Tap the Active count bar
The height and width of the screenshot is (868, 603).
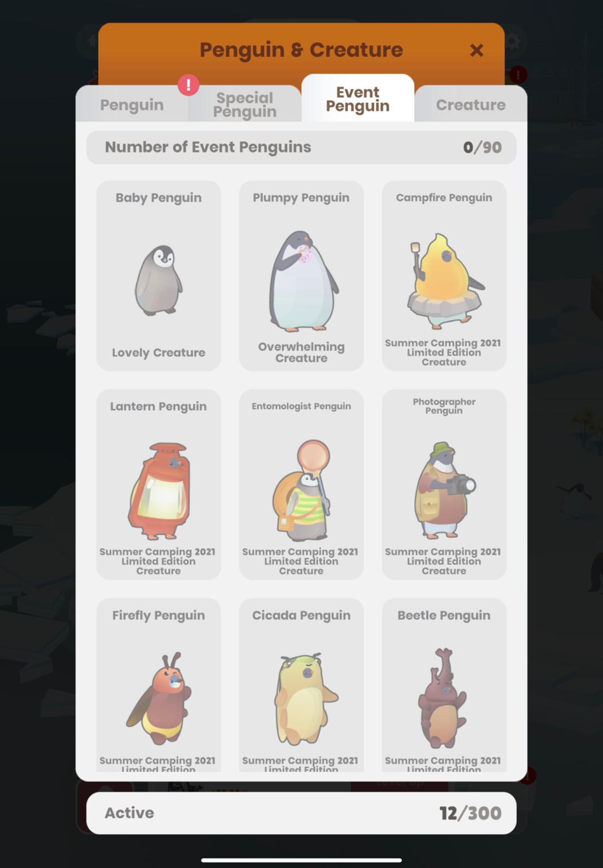[301, 813]
